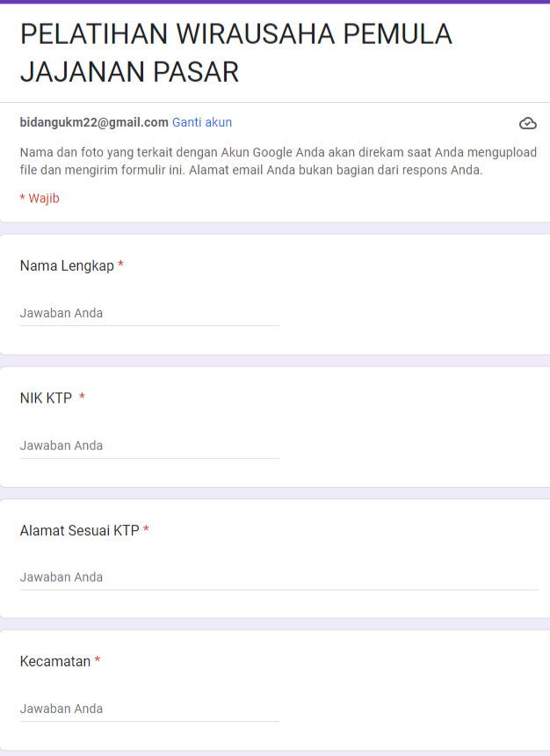Image resolution: width=550 pixels, height=756 pixels.
Task: Click the red asterisk beside Nama Lengkap
Action: (121, 265)
